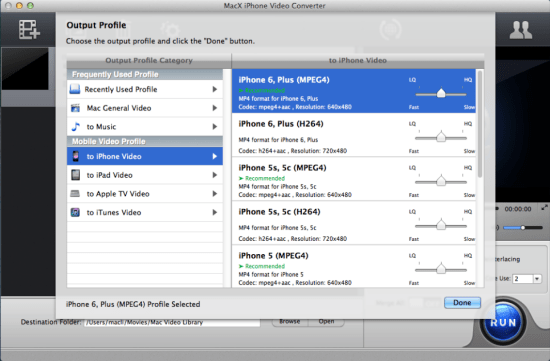Click the Apple TV device icon
The image size is (550, 361).
(75, 193)
